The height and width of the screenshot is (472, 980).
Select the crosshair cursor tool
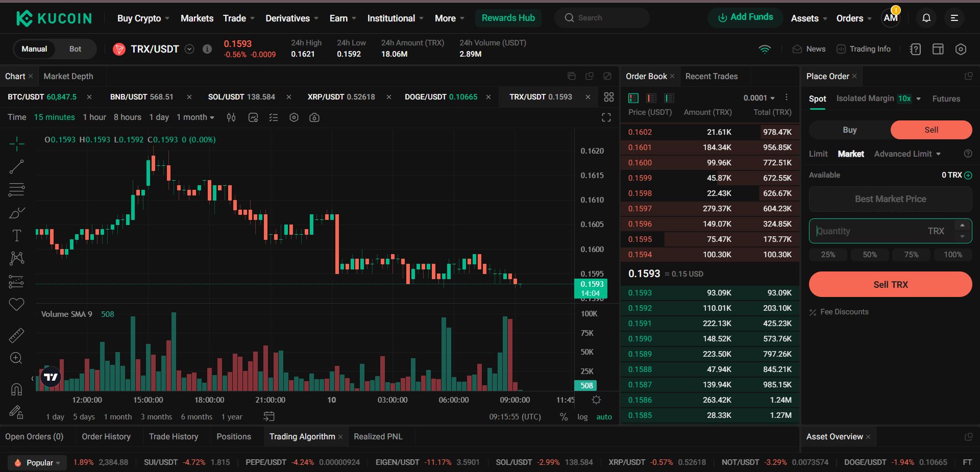coord(16,144)
